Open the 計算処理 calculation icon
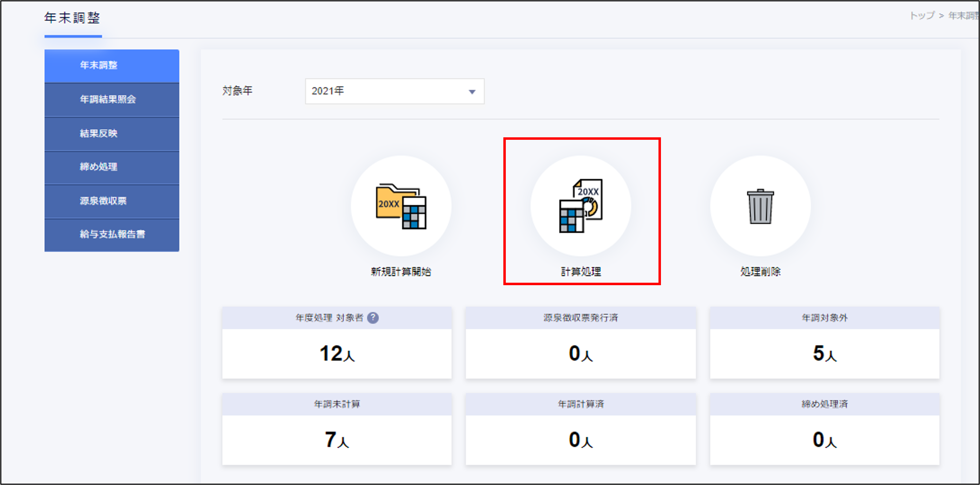Screen dimensions: 980x485 [x=581, y=206]
